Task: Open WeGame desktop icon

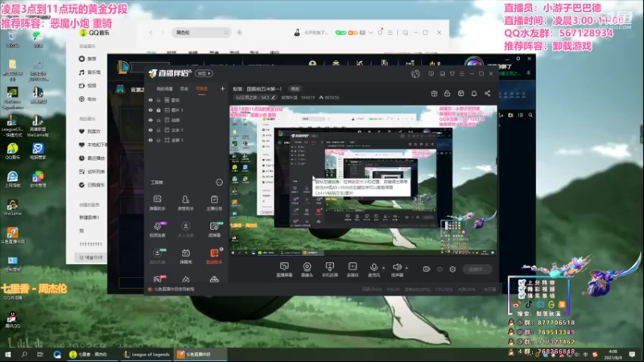Action: [12, 208]
